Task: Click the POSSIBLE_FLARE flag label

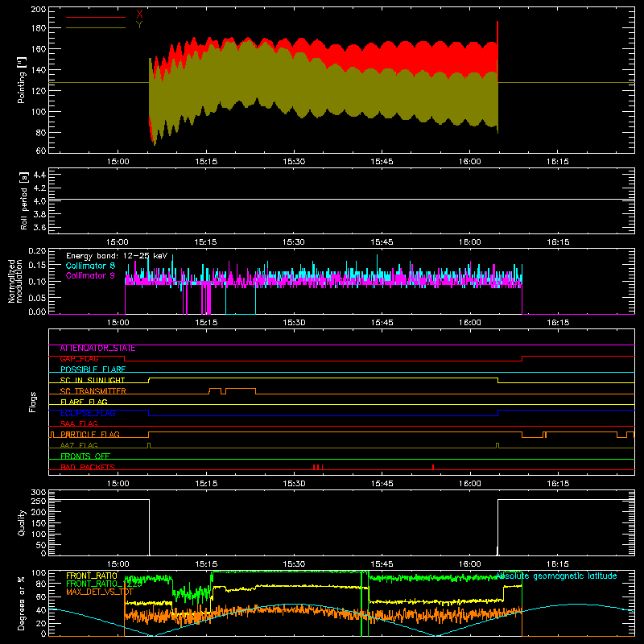Action: pos(93,369)
